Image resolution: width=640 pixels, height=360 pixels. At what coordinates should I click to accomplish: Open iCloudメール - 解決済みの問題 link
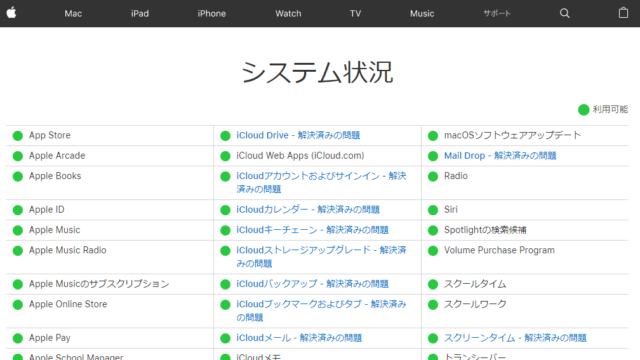coord(299,338)
